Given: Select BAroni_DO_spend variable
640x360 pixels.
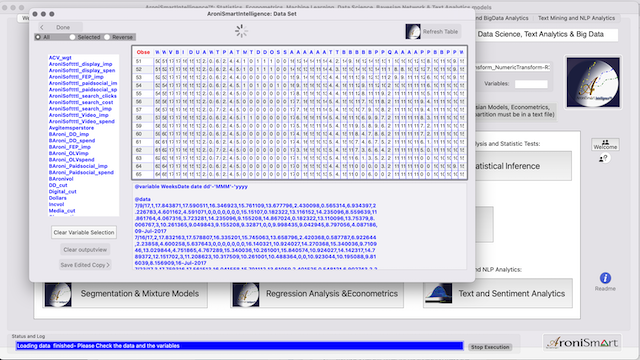Looking at the screenshot, I should tap(72, 140).
